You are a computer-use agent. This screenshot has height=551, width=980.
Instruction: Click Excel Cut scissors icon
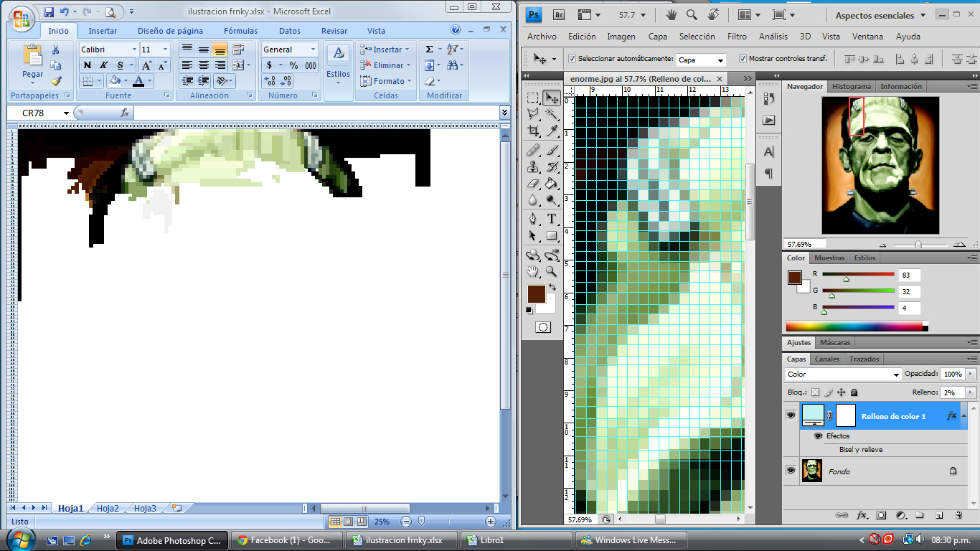[56, 50]
